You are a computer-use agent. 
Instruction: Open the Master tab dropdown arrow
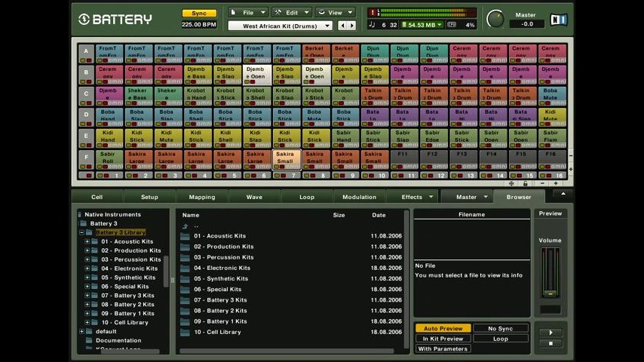[486, 197]
